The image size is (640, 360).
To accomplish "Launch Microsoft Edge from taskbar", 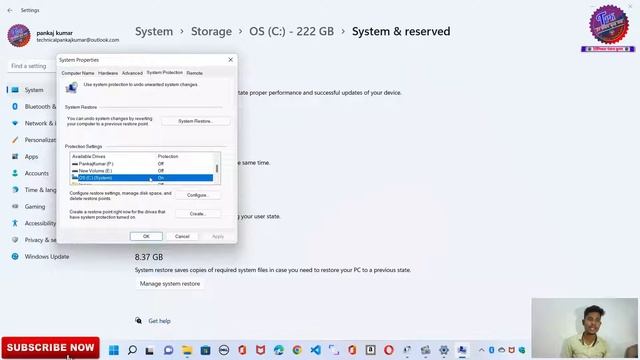I will click(x=279, y=350).
